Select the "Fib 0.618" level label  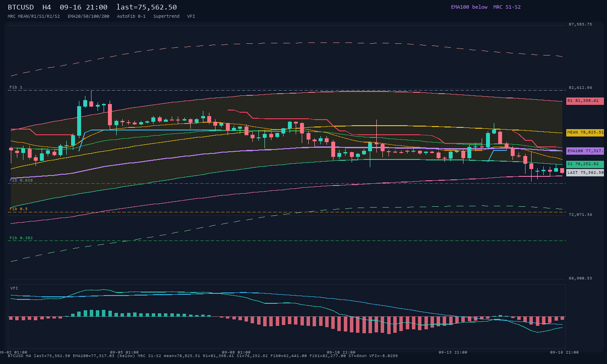click(21, 180)
